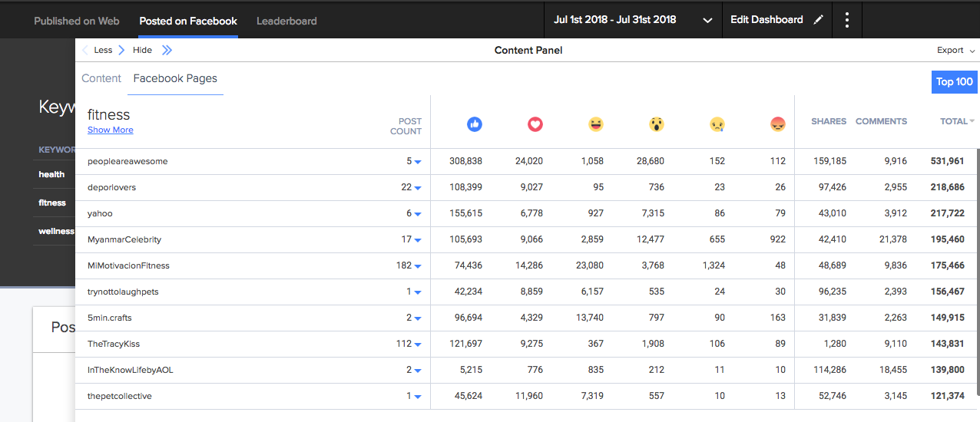Expand post count for TheTracyKiss
Viewport: 980px width, 422px height.
tap(418, 345)
